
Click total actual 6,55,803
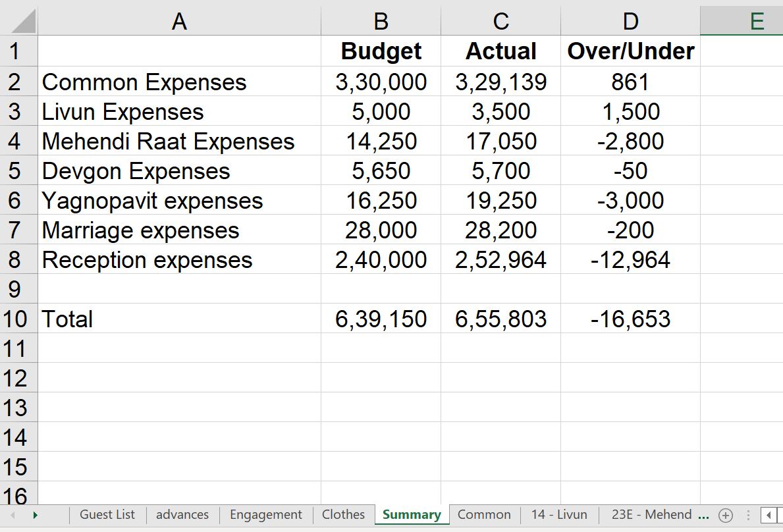(x=501, y=319)
